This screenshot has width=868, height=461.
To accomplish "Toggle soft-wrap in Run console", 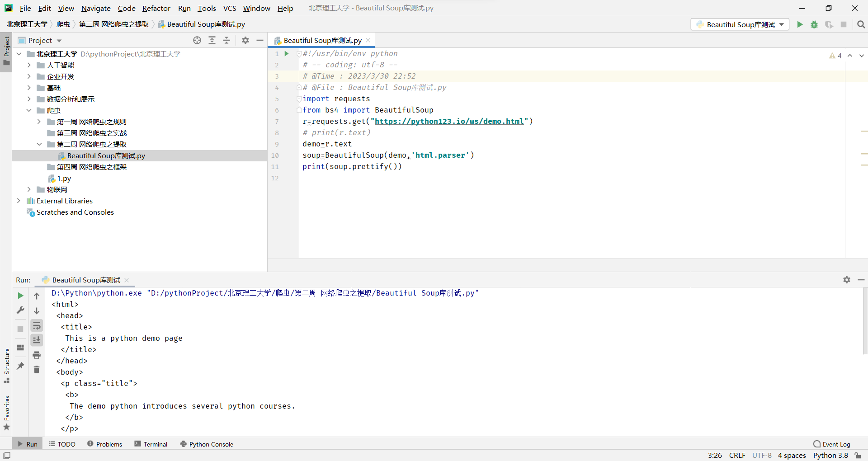I will click(x=37, y=325).
